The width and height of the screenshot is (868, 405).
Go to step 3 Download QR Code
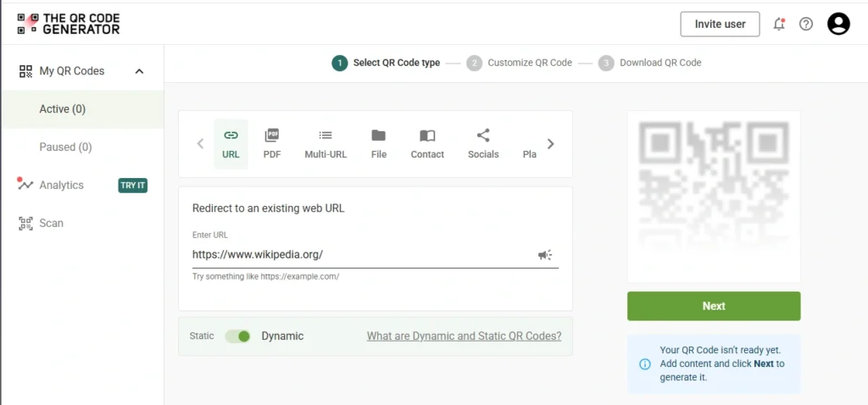pyautogui.click(x=650, y=63)
